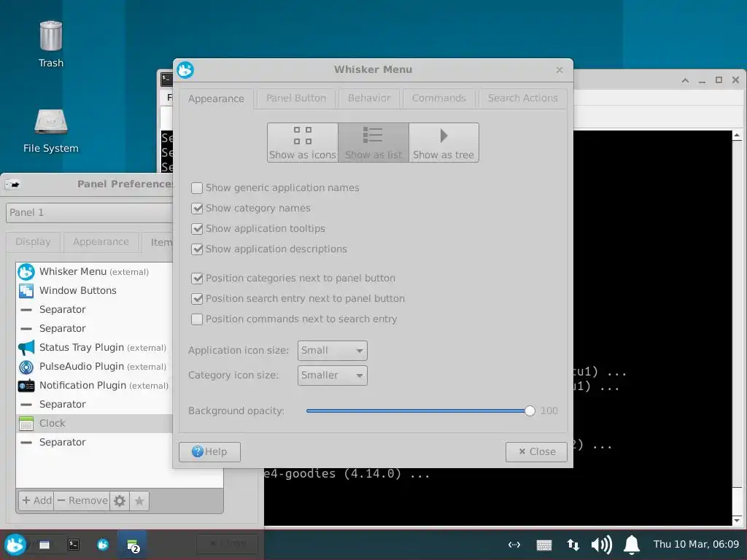Switch to the Panel Button tab

point(296,98)
